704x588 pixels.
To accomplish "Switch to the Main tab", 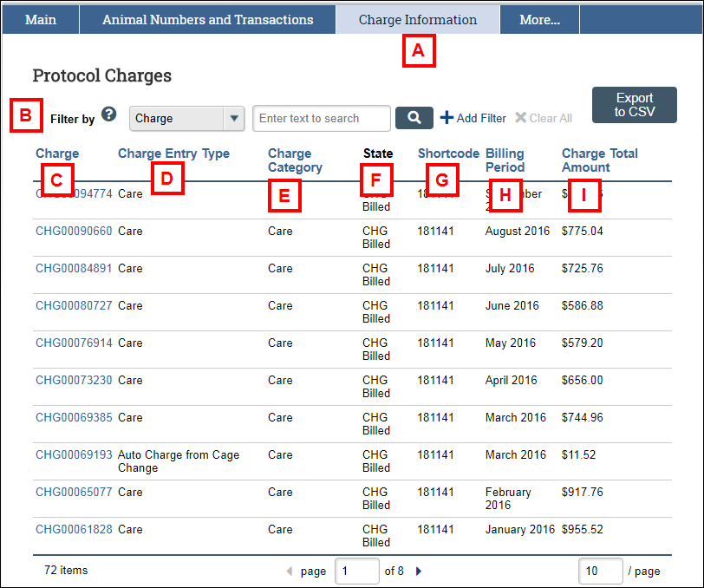I will pos(41,20).
